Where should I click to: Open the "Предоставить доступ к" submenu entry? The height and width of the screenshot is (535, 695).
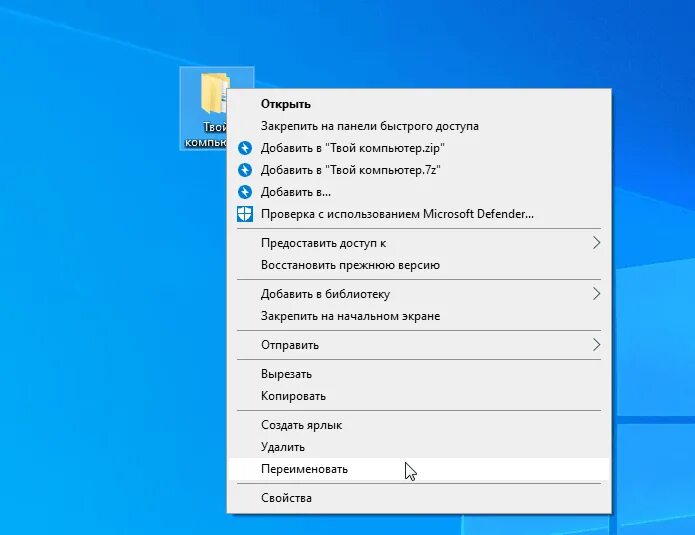[419, 243]
